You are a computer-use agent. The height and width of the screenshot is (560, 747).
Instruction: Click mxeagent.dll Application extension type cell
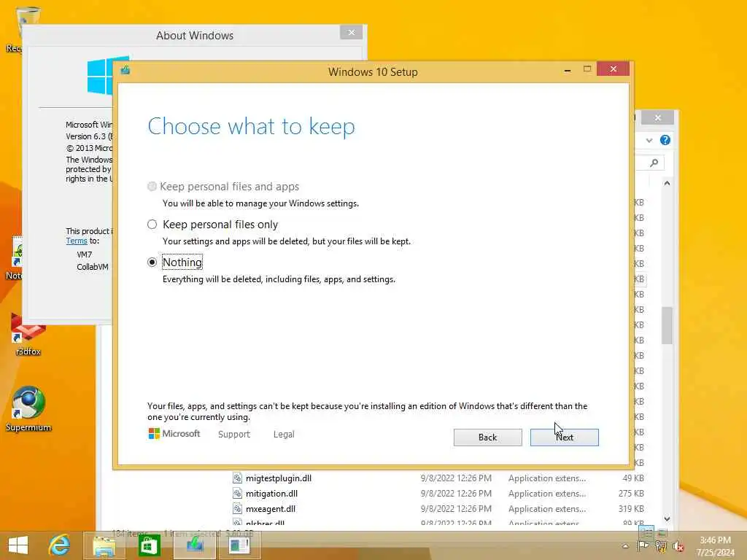(547, 508)
